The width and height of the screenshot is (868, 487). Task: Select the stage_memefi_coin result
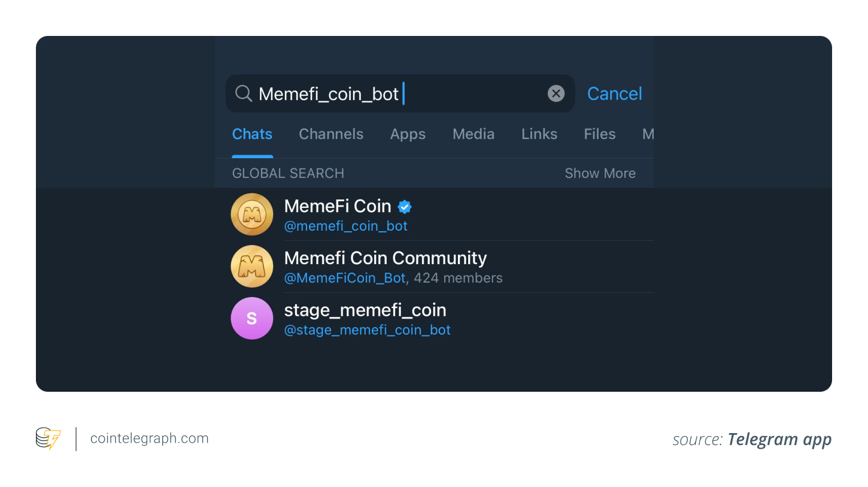365,310
